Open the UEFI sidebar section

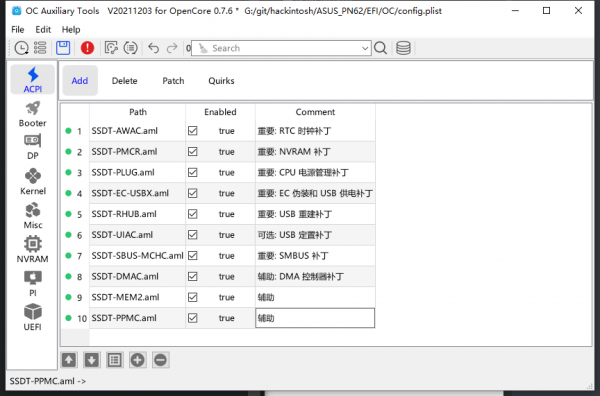[x=33, y=317]
